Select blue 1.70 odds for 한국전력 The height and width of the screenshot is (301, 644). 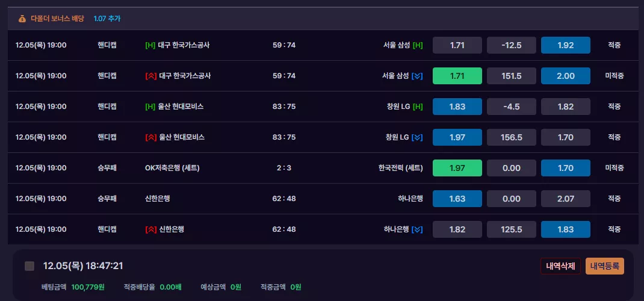(x=566, y=168)
